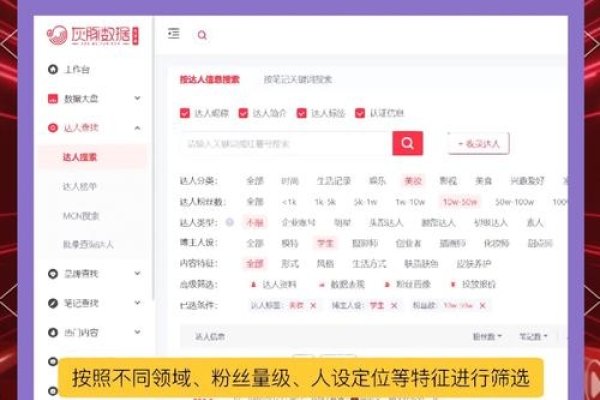The height and width of the screenshot is (400, 600).
Task: Select 风格 under 内容特征
Action: pyautogui.click(x=325, y=264)
